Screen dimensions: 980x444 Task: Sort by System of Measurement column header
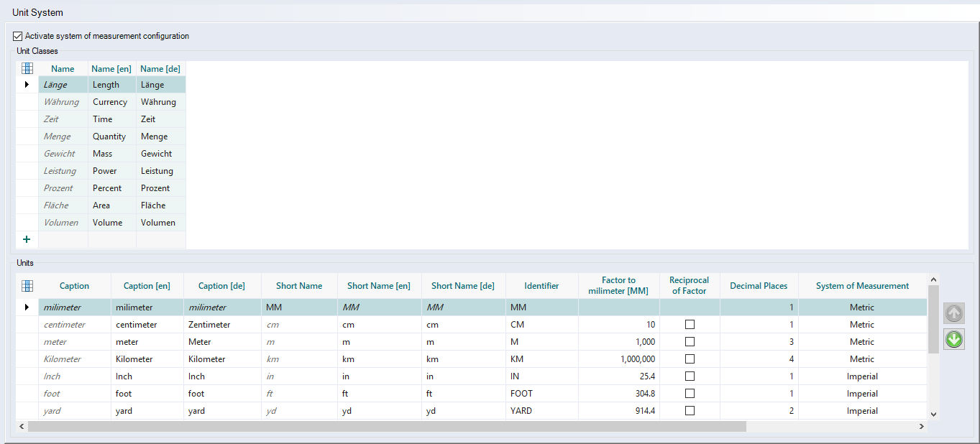pyautogui.click(x=862, y=286)
